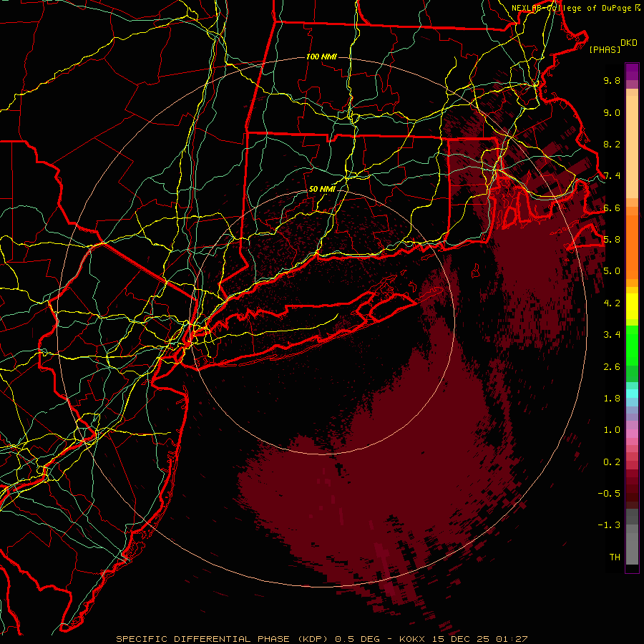644x644 pixels.
Task: Pick the yellow segment of the color bar
Action: pos(632,306)
